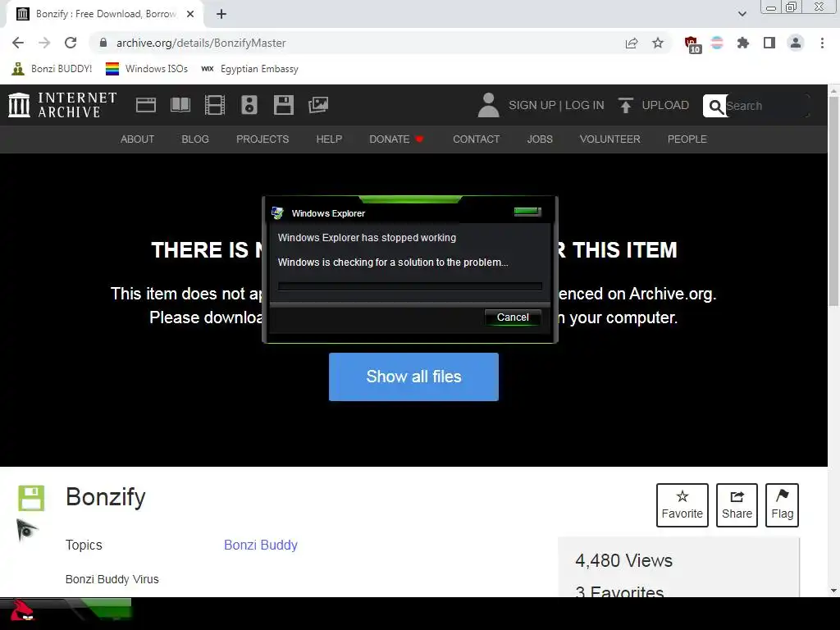Favorite the Bonzify item
This screenshot has width=840, height=630.
682,505
